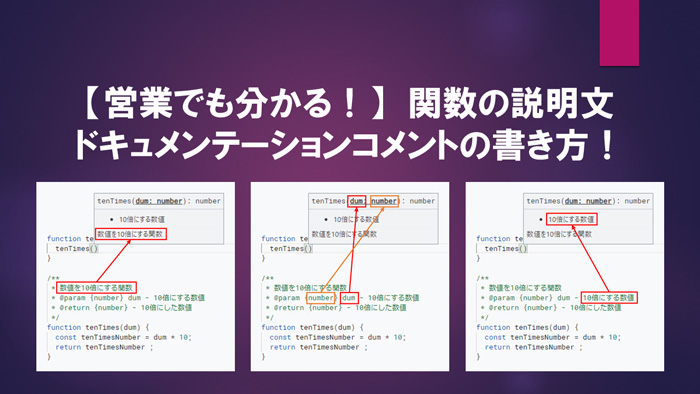
Task: Select the subtitle ドキュメンテーションコメントの書き方！
Action: (345, 146)
